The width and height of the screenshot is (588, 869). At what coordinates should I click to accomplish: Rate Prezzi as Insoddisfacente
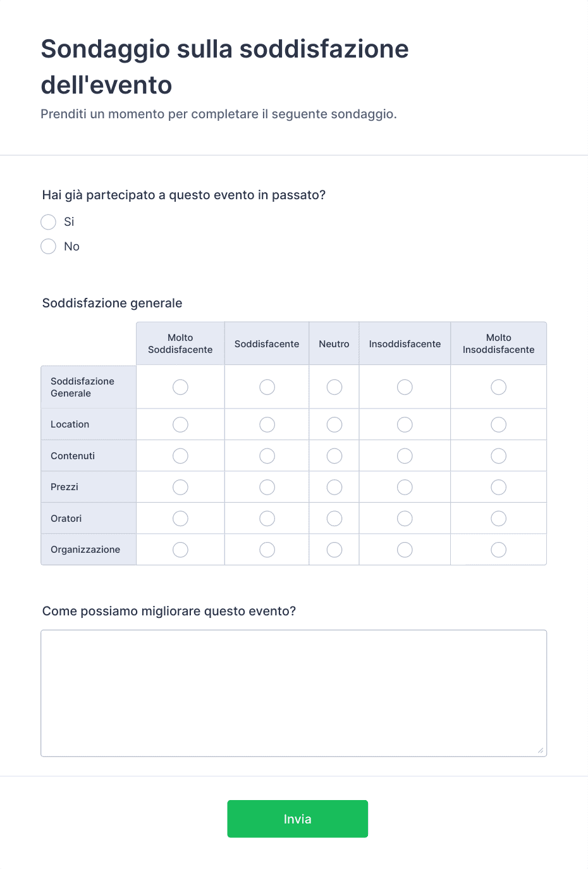[x=405, y=487]
